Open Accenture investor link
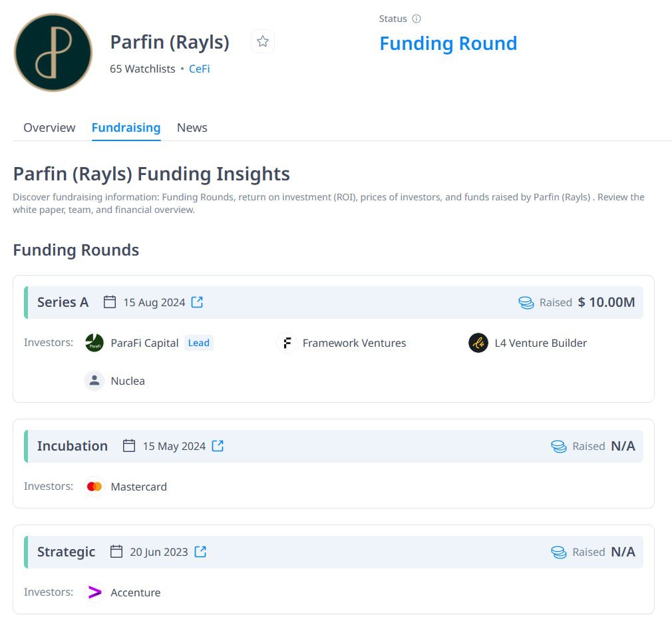 point(136,592)
